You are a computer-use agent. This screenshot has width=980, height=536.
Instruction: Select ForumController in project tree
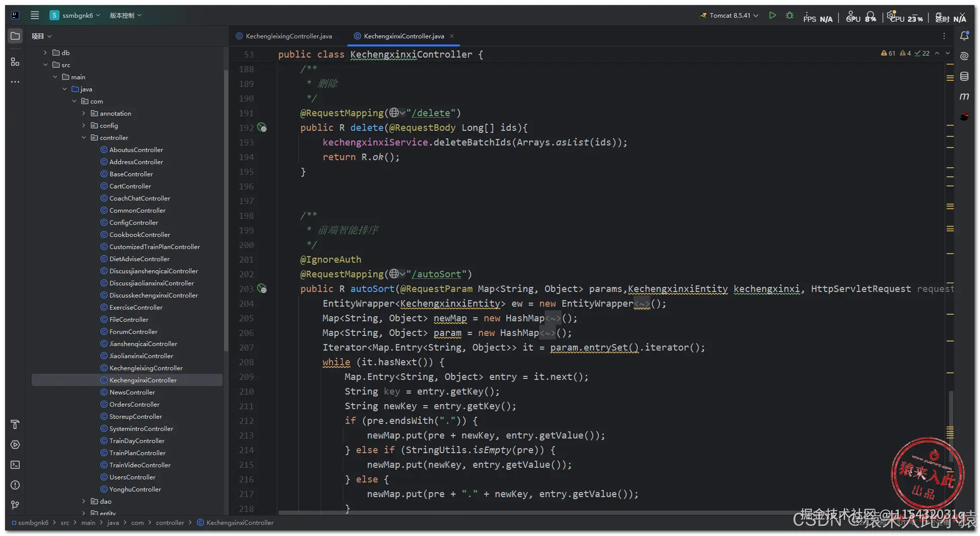coord(133,331)
